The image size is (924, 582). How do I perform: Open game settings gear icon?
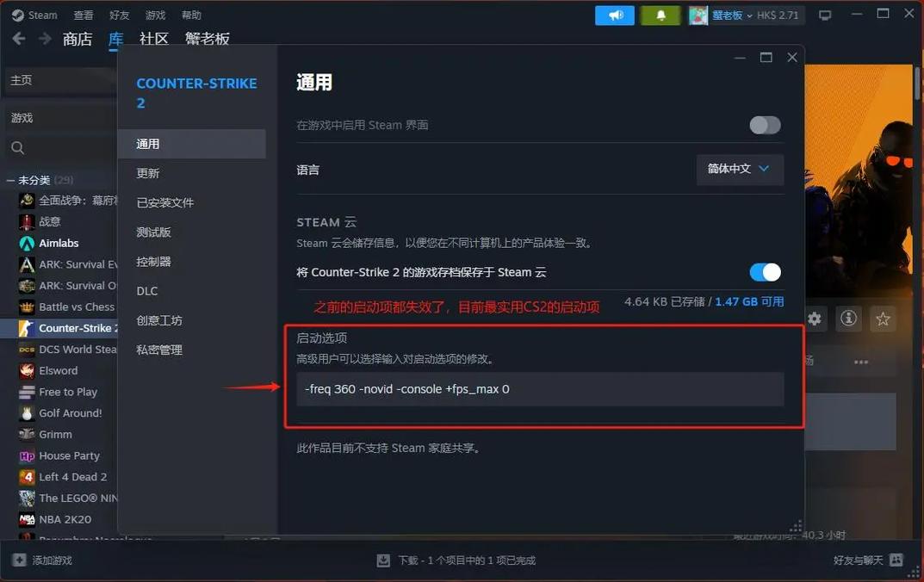pos(815,319)
